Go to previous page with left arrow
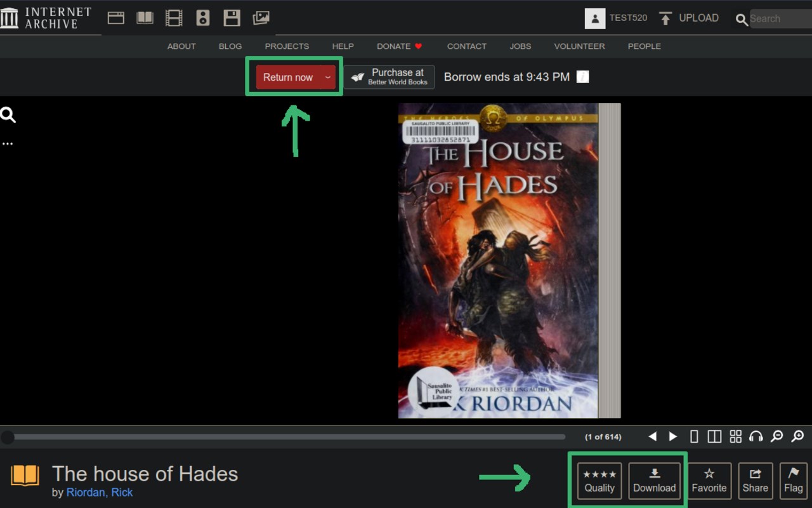The height and width of the screenshot is (508, 812). tap(652, 436)
